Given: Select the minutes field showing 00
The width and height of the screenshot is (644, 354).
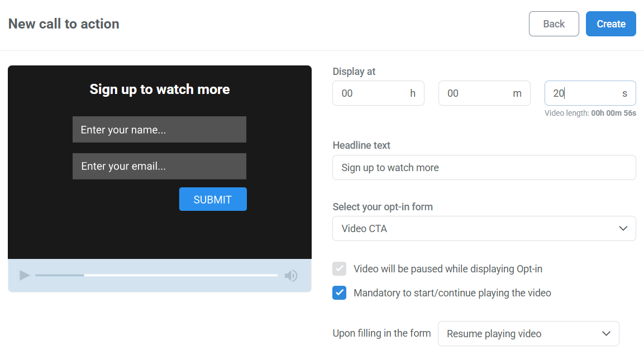Looking at the screenshot, I should (484, 93).
